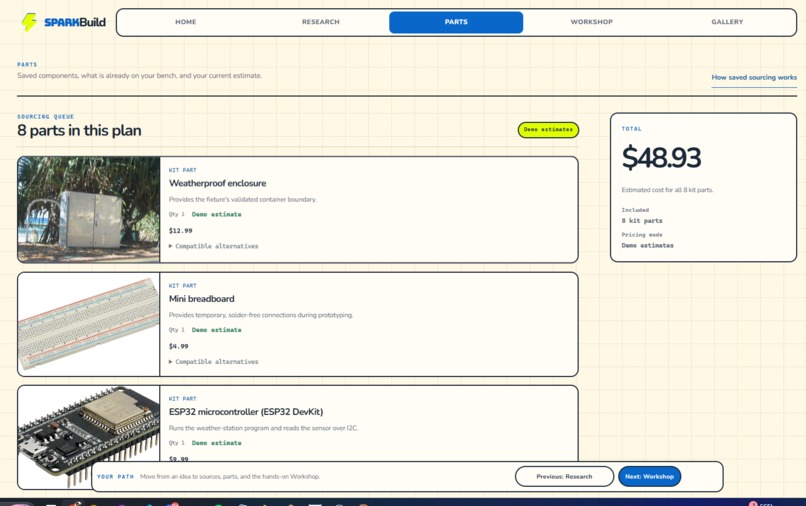This screenshot has width=806, height=506.
Task: Click 'ESP32 microcontroller (ESP32 DevKit)' title
Action: click(246, 412)
